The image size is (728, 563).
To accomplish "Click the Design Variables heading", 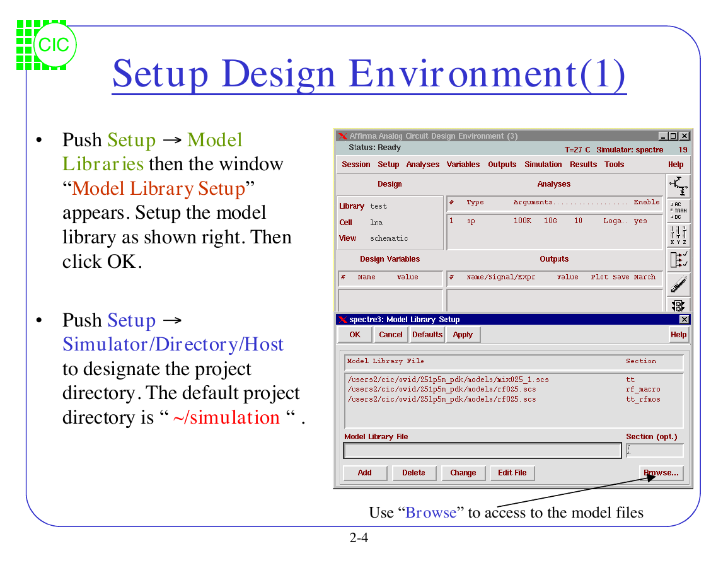I will 390,259.
